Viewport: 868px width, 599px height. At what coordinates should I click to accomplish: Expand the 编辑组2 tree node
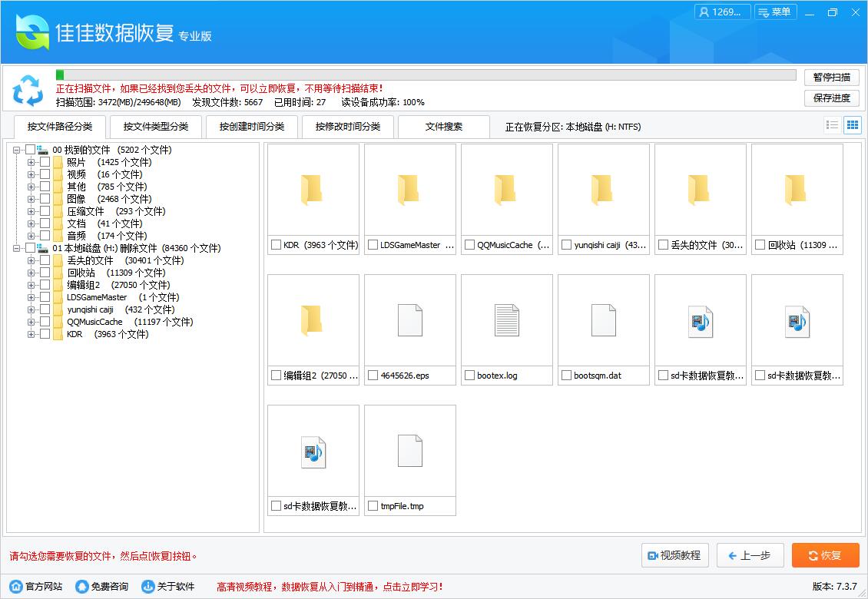[x=31, y=285]
